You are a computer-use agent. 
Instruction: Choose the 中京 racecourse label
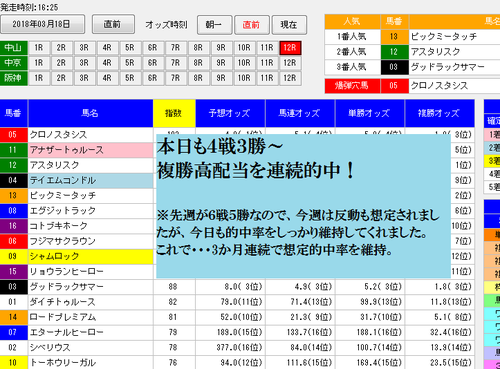(x=13, y=63)
